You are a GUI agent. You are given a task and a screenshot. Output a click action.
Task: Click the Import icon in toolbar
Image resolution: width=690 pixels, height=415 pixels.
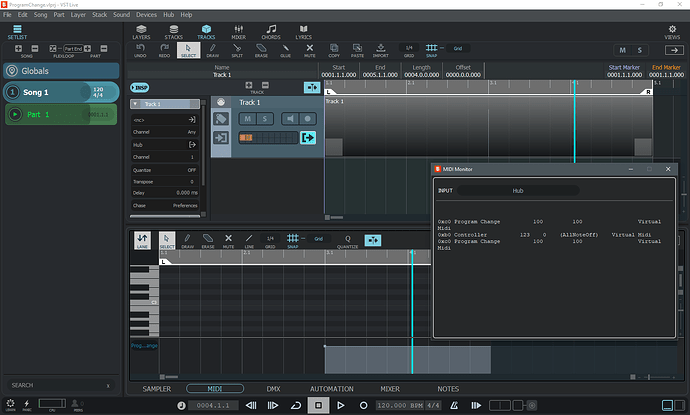point(382,49)
